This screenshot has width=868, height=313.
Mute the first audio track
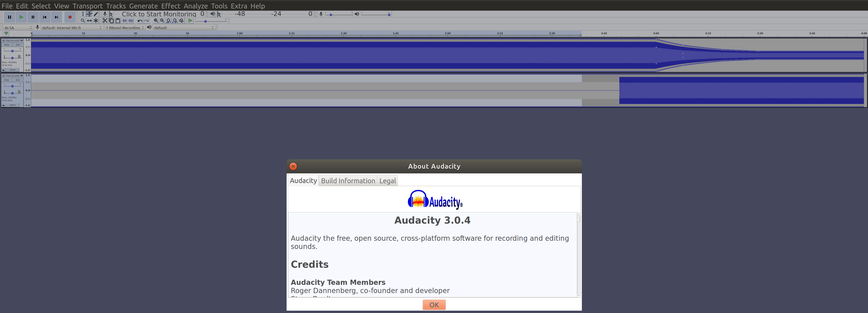[x=7, y=45]
